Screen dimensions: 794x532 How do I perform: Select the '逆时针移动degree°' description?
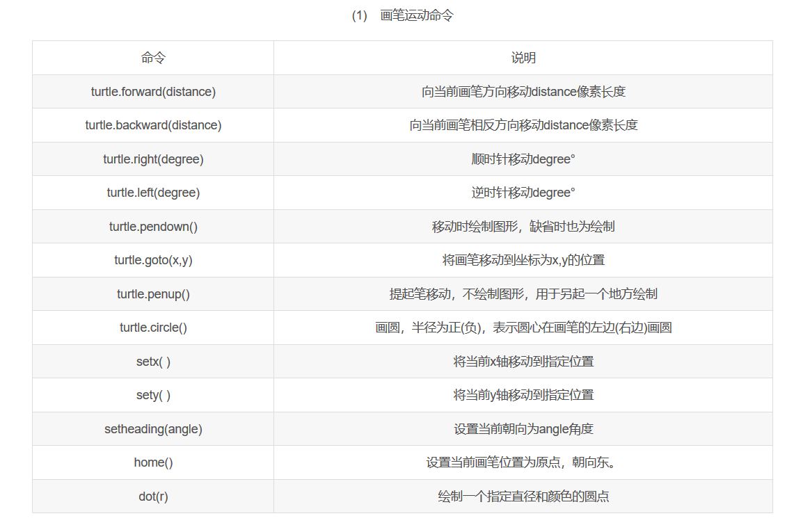(x=523, y=193)
